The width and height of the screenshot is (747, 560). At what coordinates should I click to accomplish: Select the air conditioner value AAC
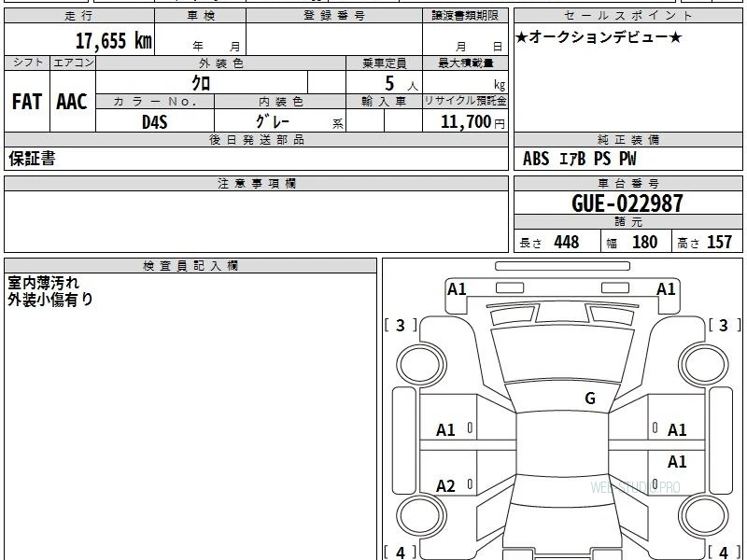72,102
